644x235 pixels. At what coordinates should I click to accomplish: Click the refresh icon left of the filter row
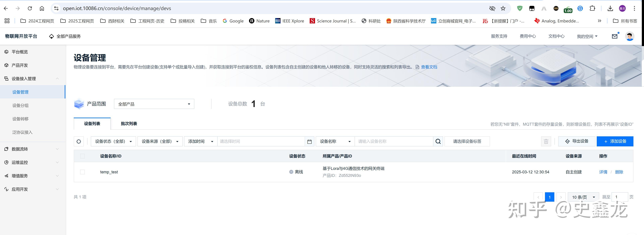pos(78,141)
